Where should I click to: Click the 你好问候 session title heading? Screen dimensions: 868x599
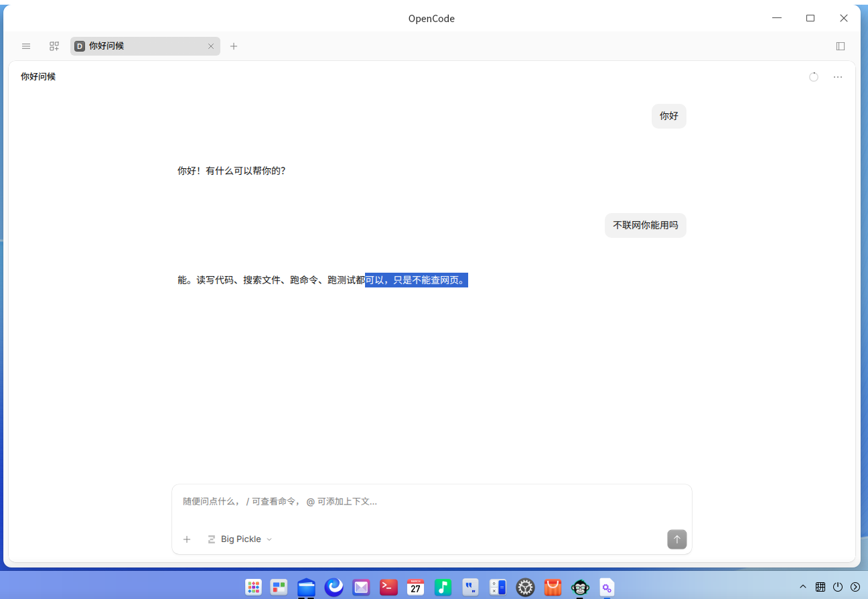(38, 77)
